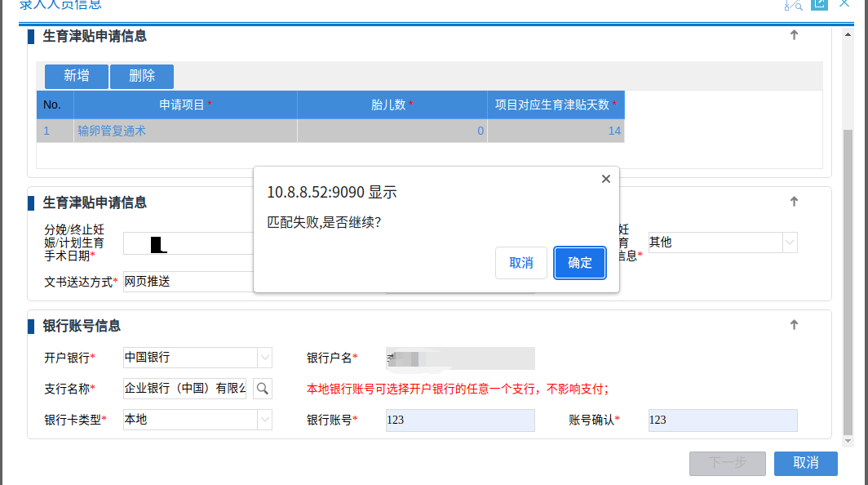This screenshot has width=868, height=485.
Task: Click the pop-out window icon in header
Action: [x=820, y=4]
